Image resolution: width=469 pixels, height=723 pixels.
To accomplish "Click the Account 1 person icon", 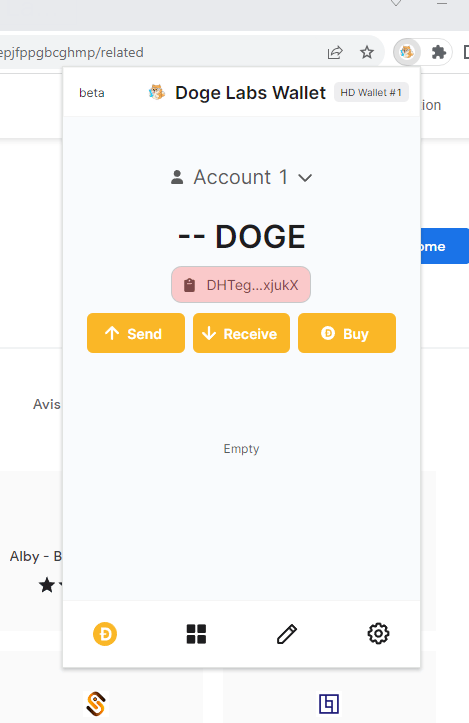I will pos(177,178).
